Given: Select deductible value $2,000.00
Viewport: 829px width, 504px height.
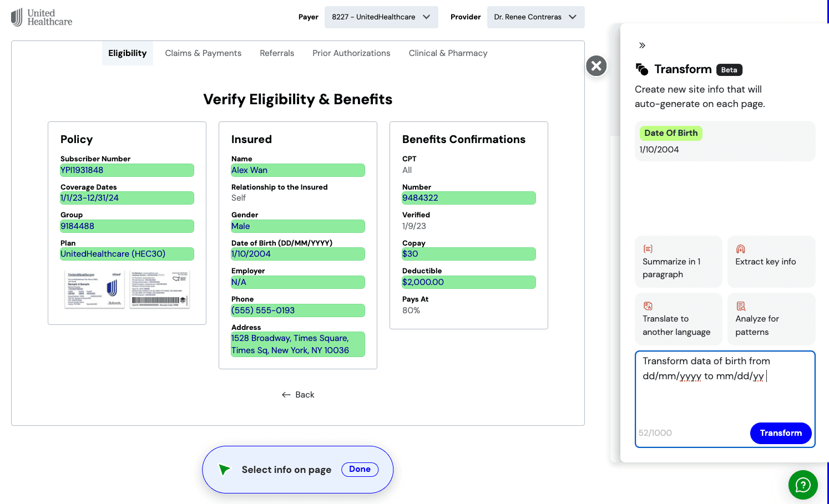Looking at the screenshot, I should pos(469,282).
